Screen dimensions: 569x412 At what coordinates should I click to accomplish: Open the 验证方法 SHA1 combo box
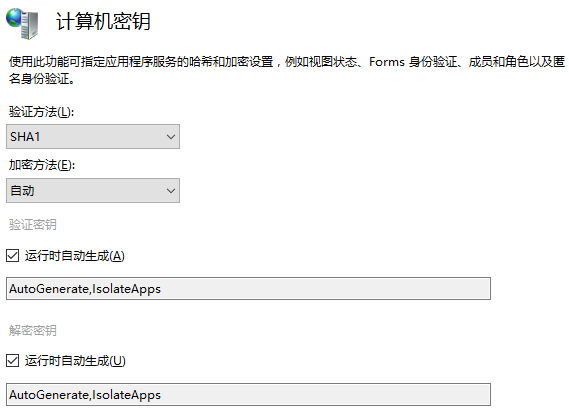click(93, 136)
